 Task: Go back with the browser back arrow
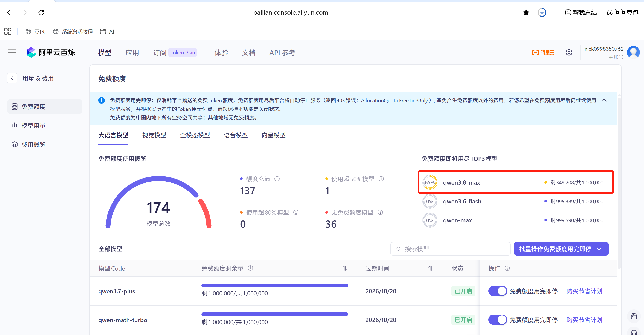9,12
